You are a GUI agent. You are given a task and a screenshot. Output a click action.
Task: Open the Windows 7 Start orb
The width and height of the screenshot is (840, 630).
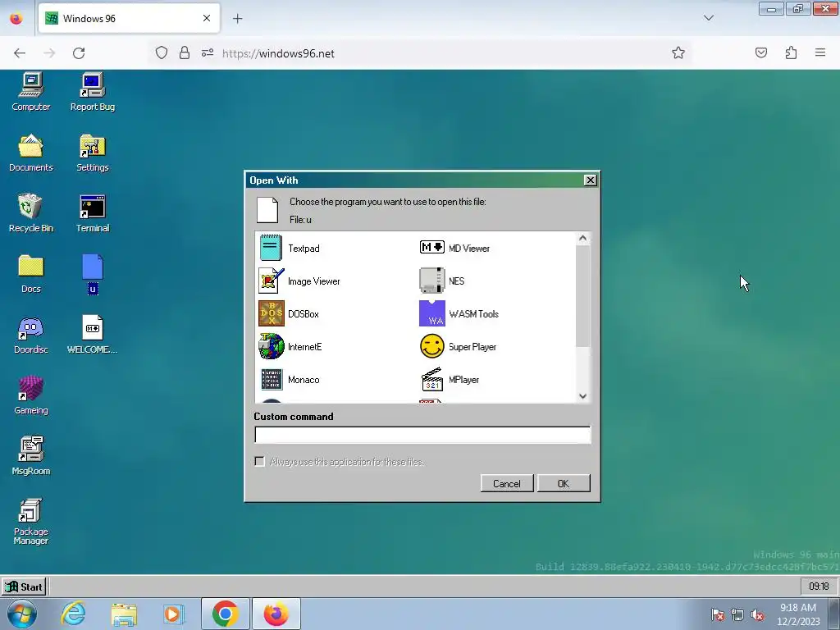tap(22, 614)
